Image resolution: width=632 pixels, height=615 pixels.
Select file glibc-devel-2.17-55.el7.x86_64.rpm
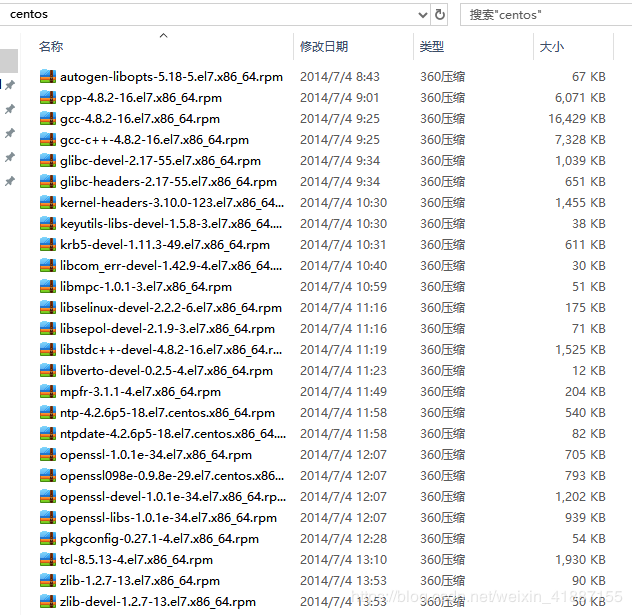pyautogui.click(x=160, y=160)
